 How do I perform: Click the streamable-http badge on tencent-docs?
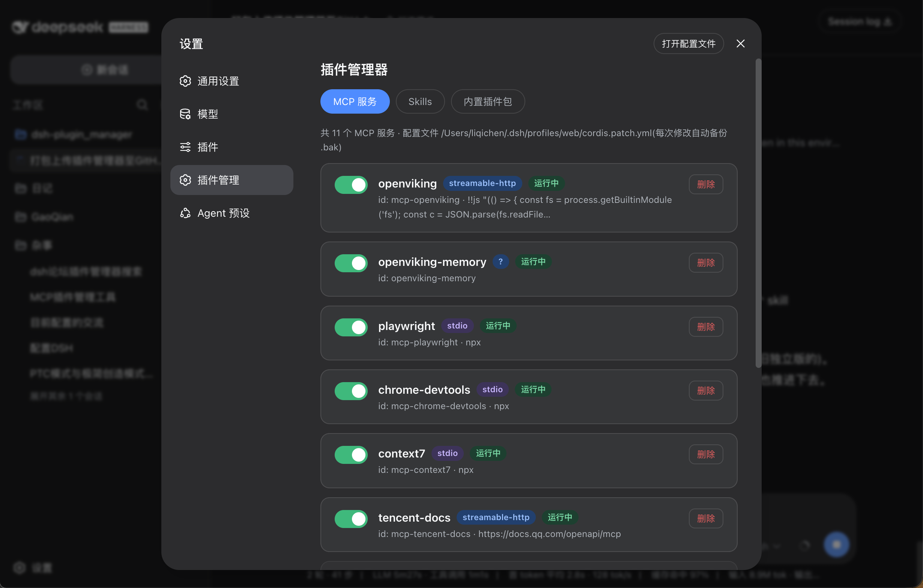pos(496,517)
